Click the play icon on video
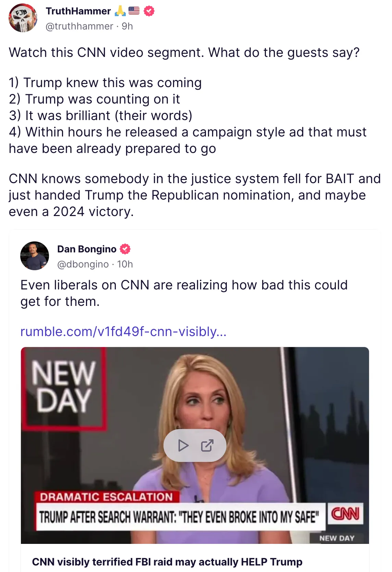 pyautogui.click(x=183, y=445)
